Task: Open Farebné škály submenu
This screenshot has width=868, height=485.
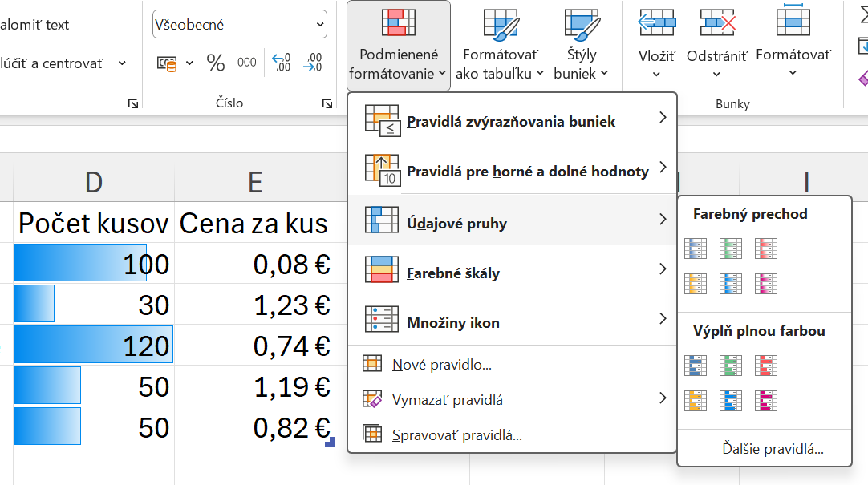Action: pyautogui.click(x=512, y=270)
